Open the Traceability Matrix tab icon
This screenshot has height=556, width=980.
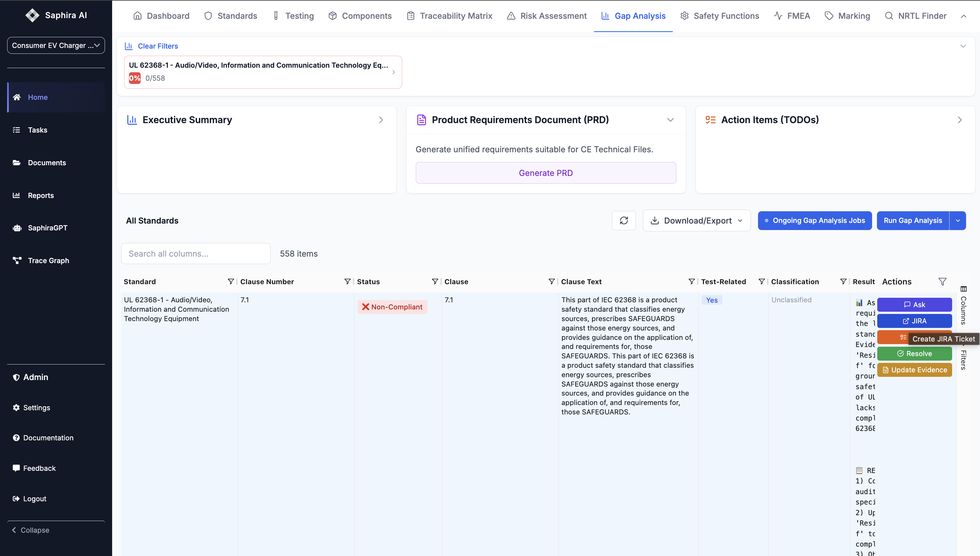pyautogui.click(x=410, y=16)
